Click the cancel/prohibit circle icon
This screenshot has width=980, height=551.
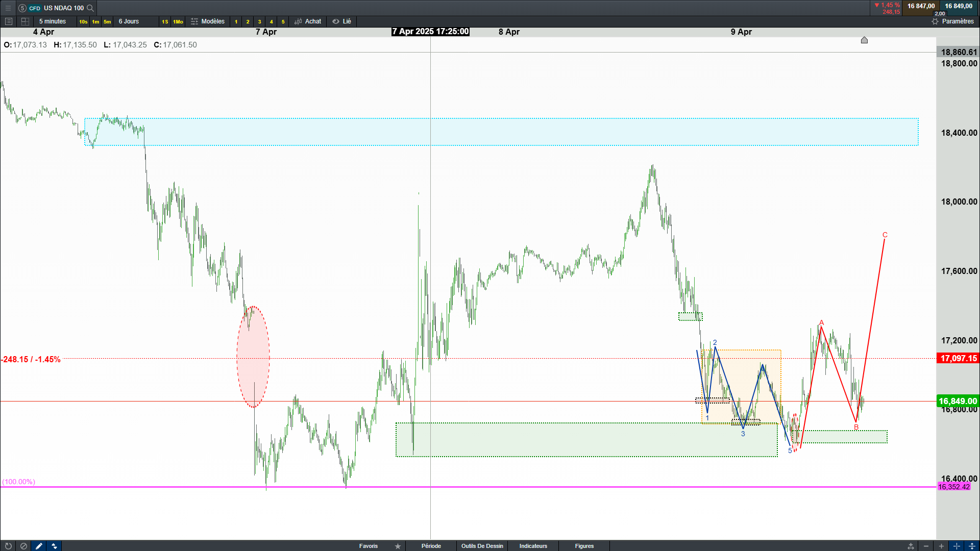pyautogui.click(x=23, y=546)
